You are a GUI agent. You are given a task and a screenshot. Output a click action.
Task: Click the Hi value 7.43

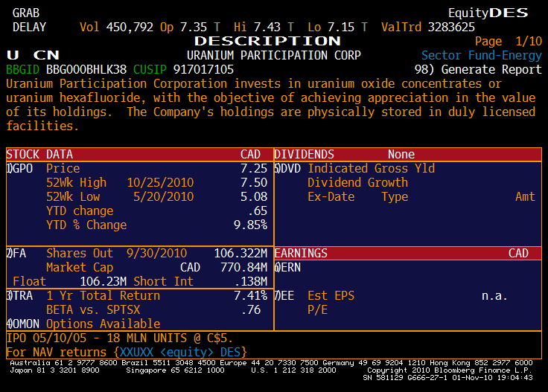click(267, 27)
